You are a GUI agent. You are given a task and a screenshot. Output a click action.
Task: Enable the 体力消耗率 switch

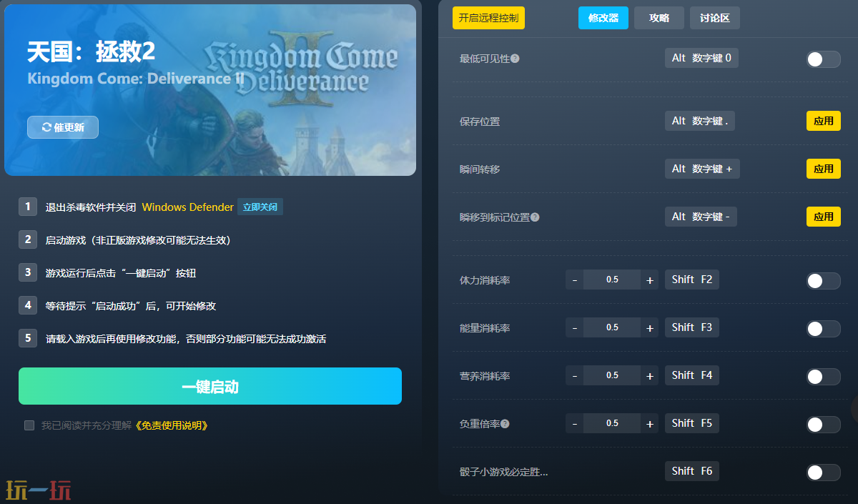[x=823, y=281]
